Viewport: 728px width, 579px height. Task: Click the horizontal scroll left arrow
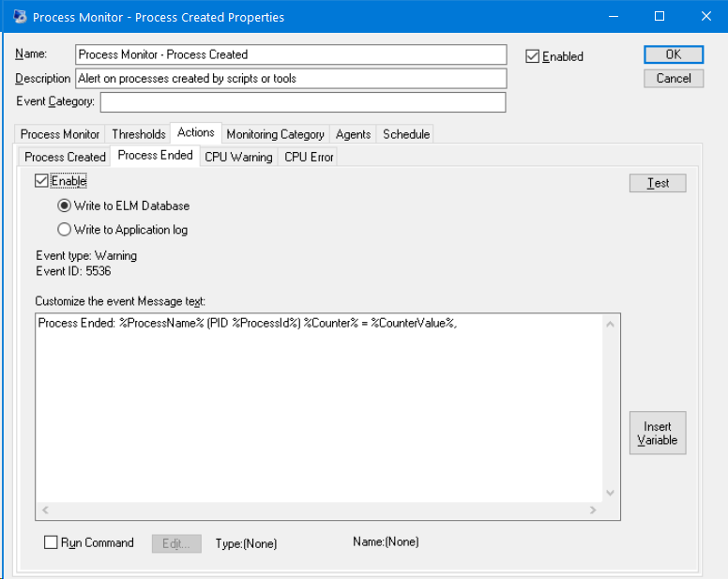(x=45, y=510)
